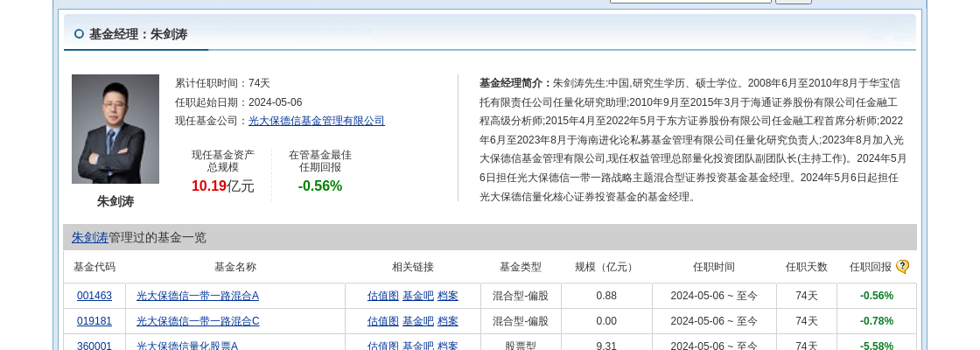Click the button next to search field
Screen dimensions: 980x350
click(793, 1)
